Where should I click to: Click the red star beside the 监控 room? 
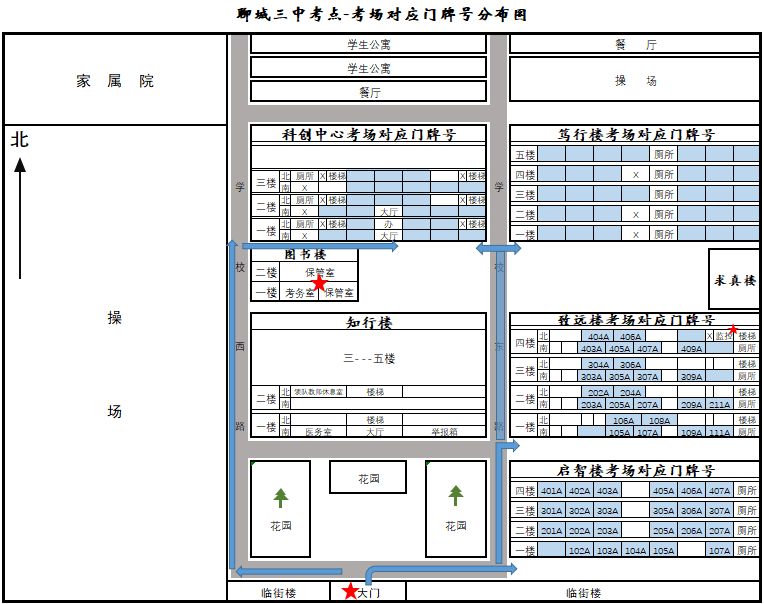click(x=733, y=330)
